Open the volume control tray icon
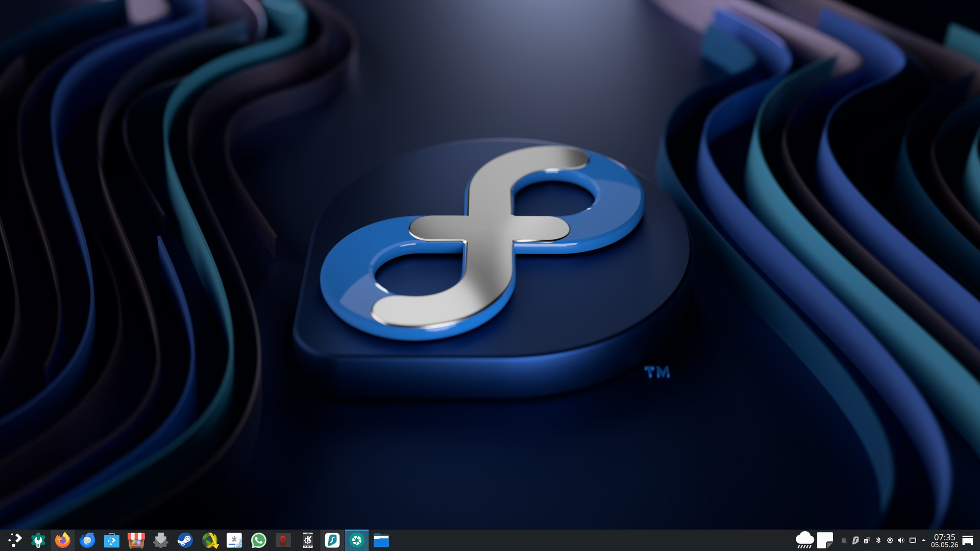Image resolution: width=980 pixels, height=551 pixels. click(901, 540)
